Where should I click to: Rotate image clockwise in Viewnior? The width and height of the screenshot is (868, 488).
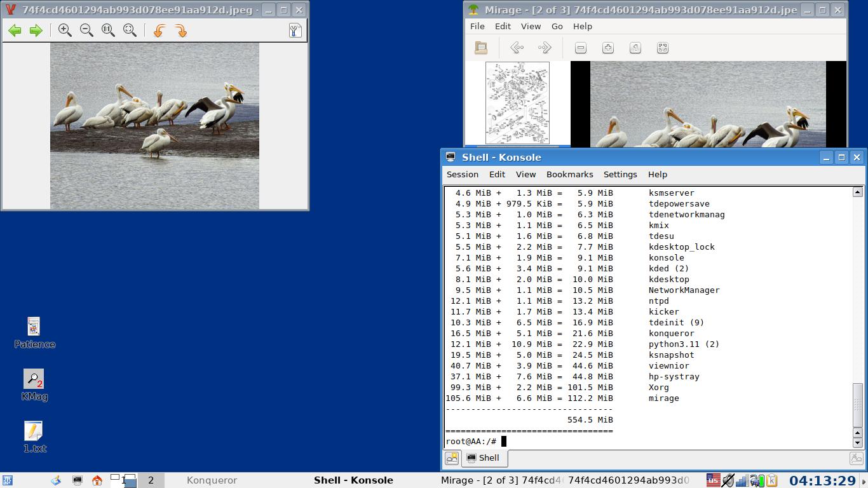coord(180,30)
